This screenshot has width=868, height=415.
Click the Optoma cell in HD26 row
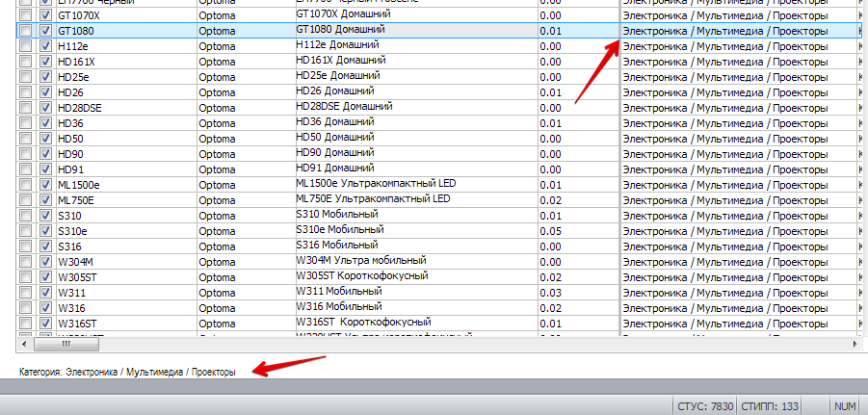point(246,92)
